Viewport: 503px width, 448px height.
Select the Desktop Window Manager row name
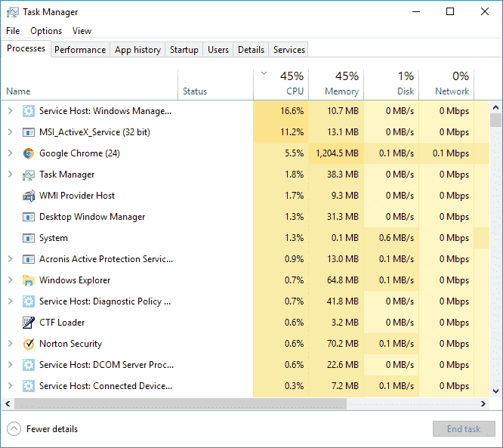pyautogui.click(x=92, y=217)
